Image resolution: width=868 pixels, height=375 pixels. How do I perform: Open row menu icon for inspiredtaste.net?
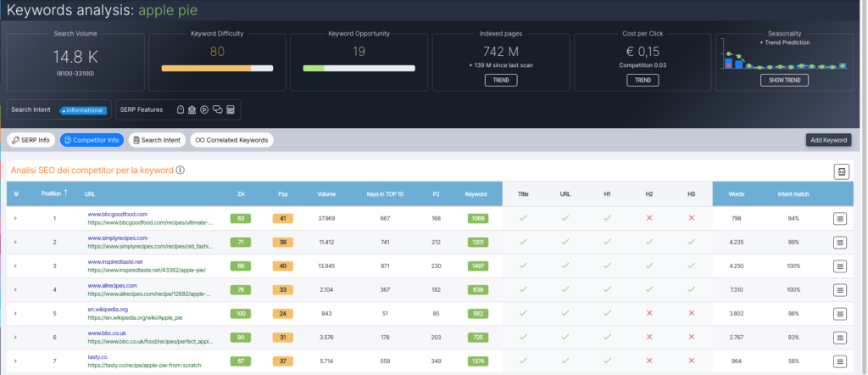click(x=840, y=266)
